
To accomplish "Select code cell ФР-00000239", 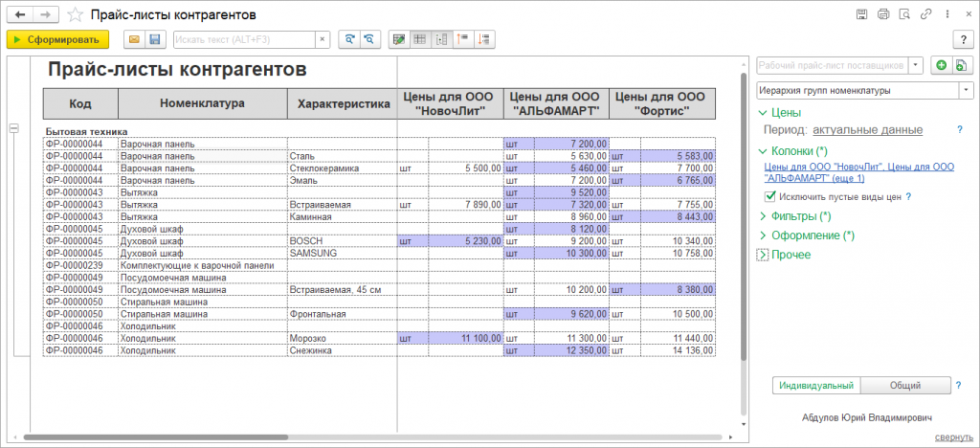I will (x=80, y=265).
